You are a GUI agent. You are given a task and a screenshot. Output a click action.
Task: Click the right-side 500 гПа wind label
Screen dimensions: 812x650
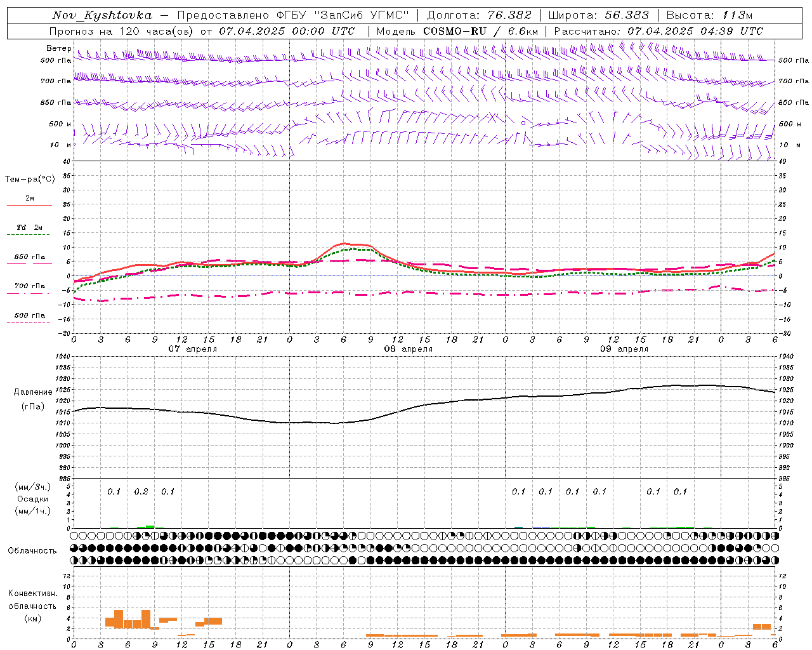coord(794,60)
